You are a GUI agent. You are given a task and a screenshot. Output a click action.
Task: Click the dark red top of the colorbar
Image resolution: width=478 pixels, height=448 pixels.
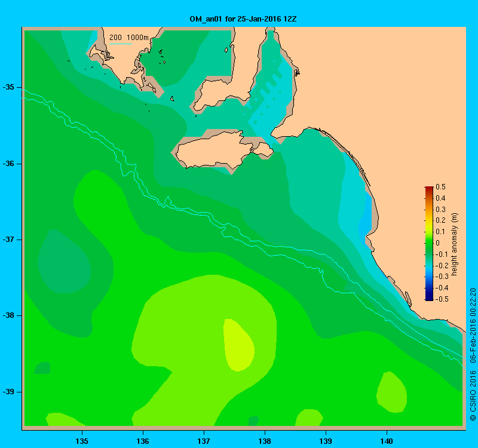tap(429, 188)
